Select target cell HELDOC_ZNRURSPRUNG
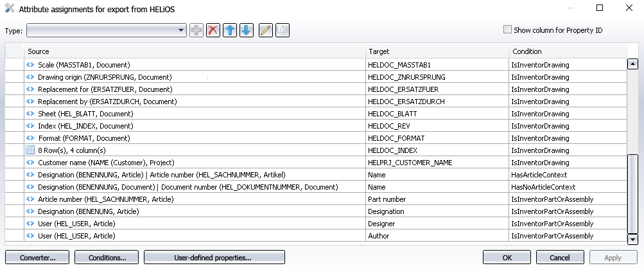 (x=437, y=77)
